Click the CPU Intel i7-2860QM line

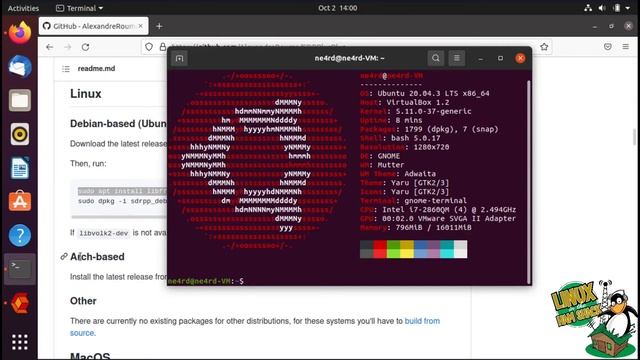(x=438, y=210)
